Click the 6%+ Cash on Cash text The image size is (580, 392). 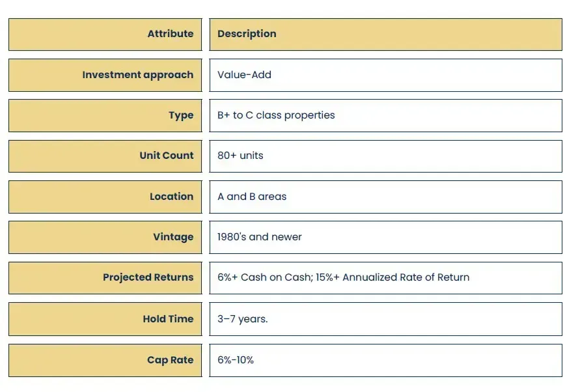pos(264,277)
